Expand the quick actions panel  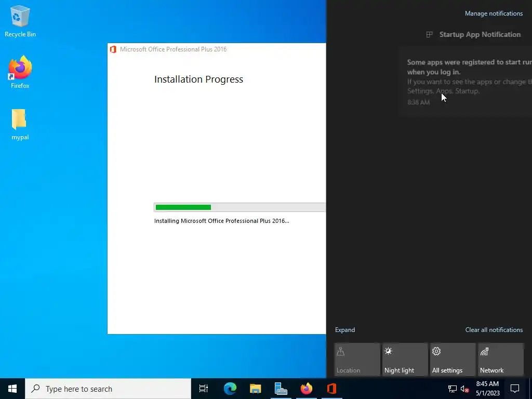click(345, 330)
